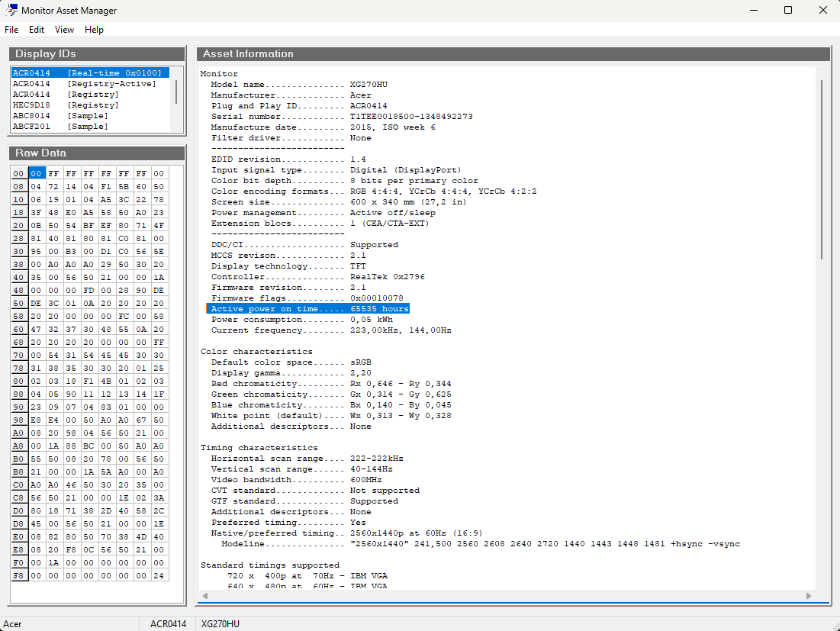Click Acer in the status bar

[12, 624]
